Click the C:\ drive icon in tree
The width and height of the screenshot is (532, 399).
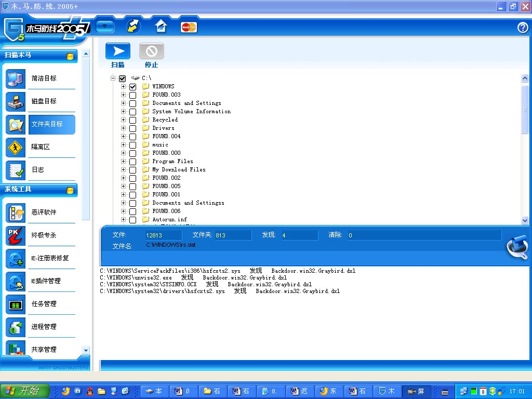coord(136,78)
